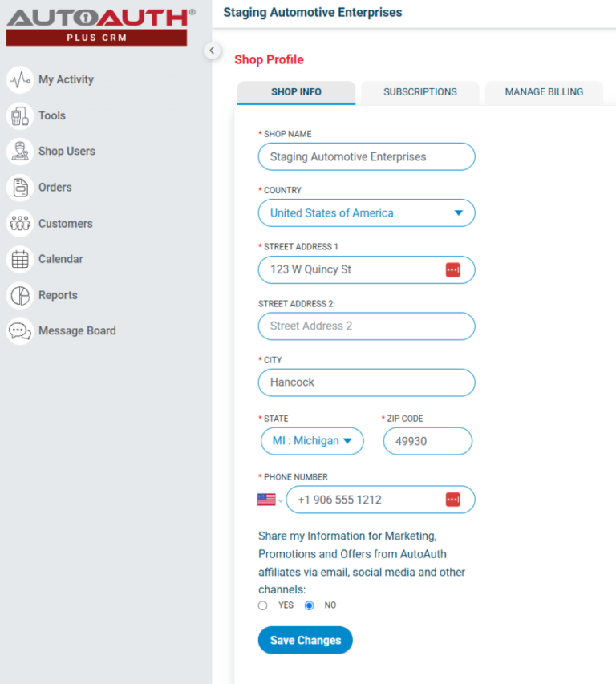Open Reports pie chart icon
The width and height of the screenshot is (616, 684).
point(20,295)
